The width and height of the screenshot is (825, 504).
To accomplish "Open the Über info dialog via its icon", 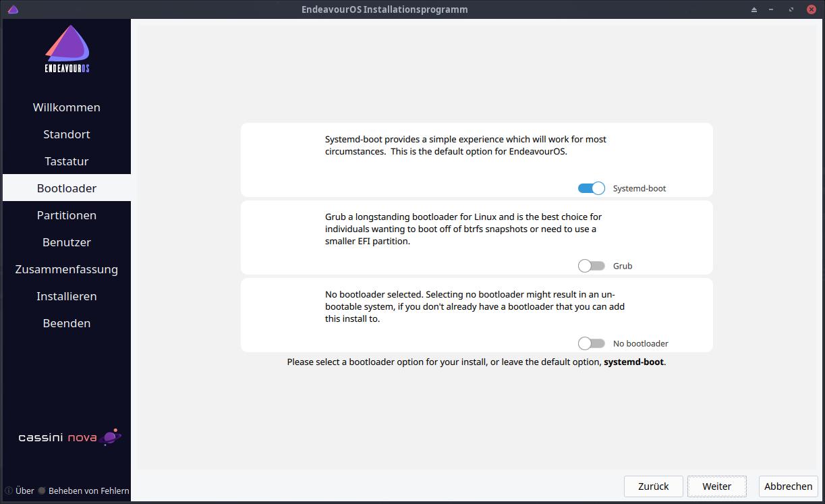I will (7, 491).
